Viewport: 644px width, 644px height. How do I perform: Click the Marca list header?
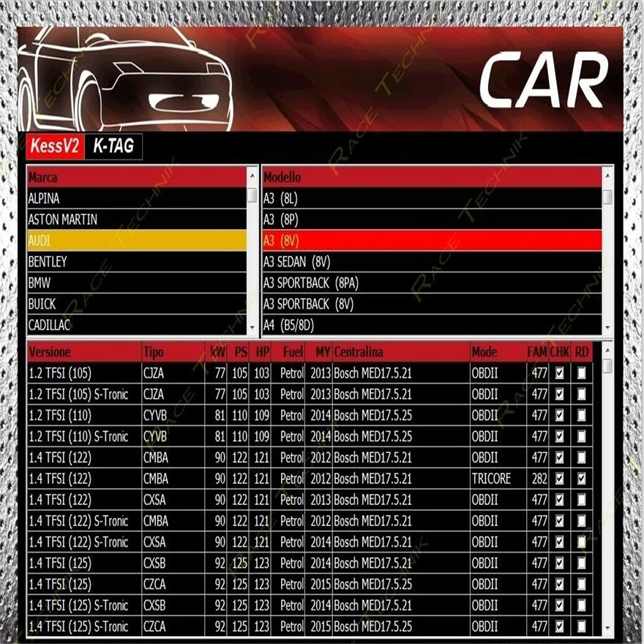(137, 177)
